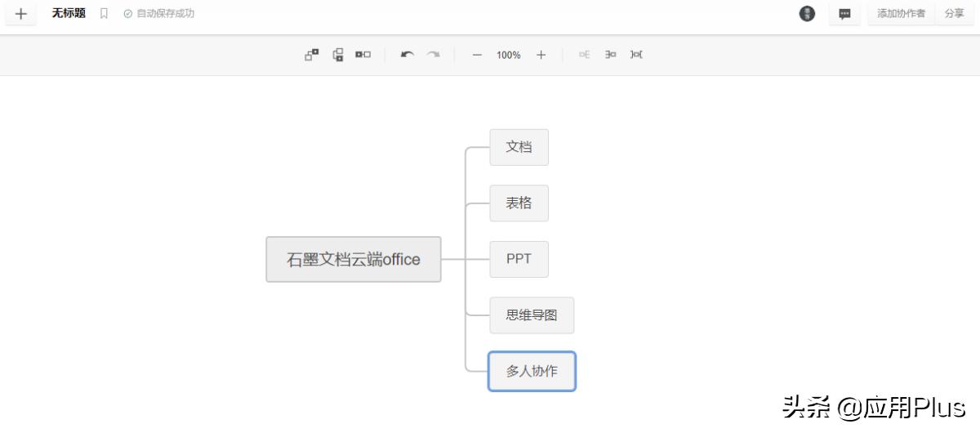Image resolution: width=980 pixels, height=433 pixels.
Task: Click the collapse-branch layout icon
Action: click(x=610, y=55)
